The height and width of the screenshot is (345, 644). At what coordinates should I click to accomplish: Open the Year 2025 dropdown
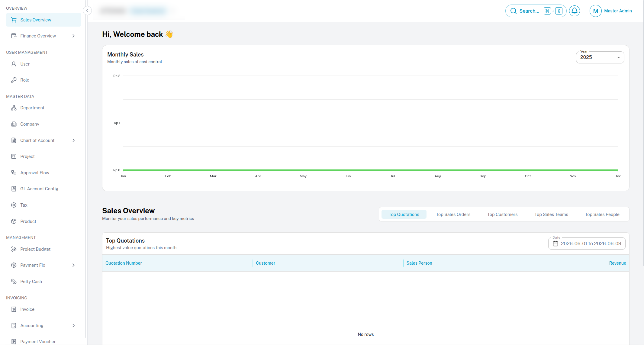tap(600, 57)
